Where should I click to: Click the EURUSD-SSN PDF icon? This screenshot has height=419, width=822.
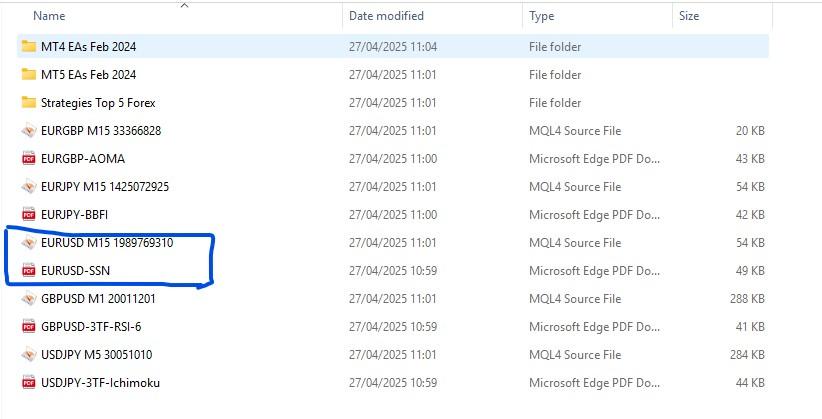coord(28,271)
